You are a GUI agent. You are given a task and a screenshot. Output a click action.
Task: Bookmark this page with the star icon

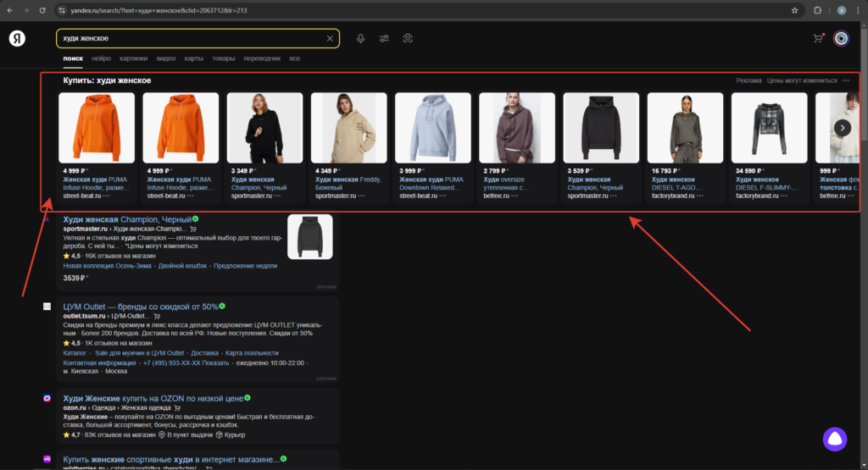point(795,10)
